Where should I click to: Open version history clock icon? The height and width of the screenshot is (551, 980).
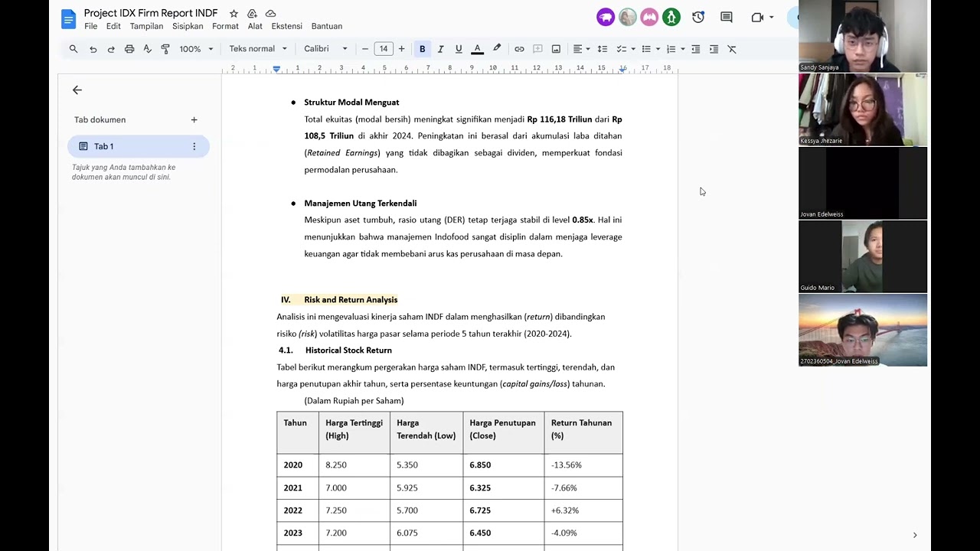tap(698, 17)
